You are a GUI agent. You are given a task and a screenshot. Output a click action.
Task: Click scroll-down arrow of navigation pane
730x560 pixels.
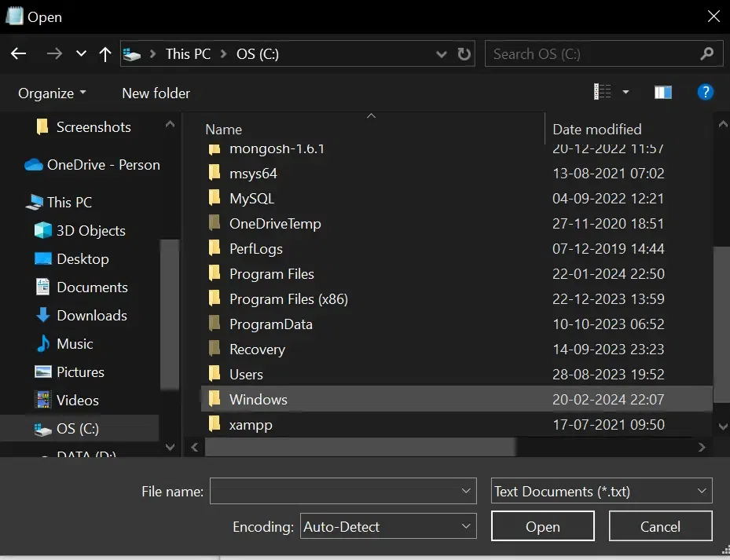pos(170,448)
